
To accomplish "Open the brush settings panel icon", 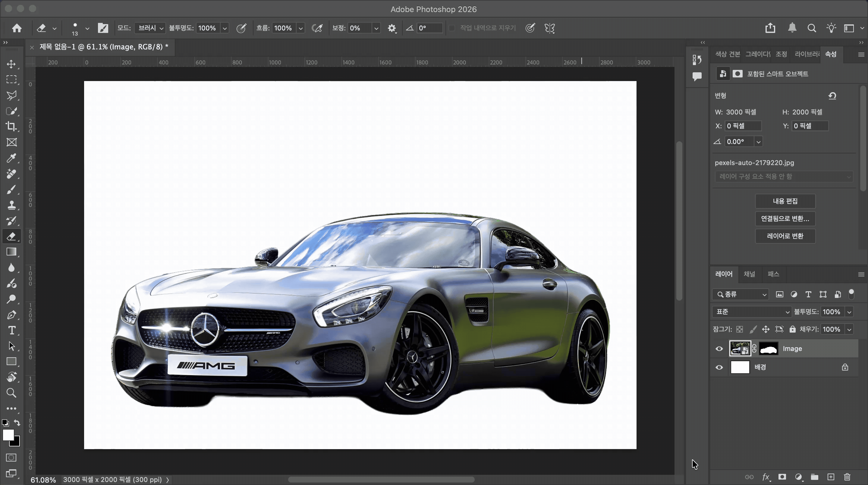I will coord(103,28).
